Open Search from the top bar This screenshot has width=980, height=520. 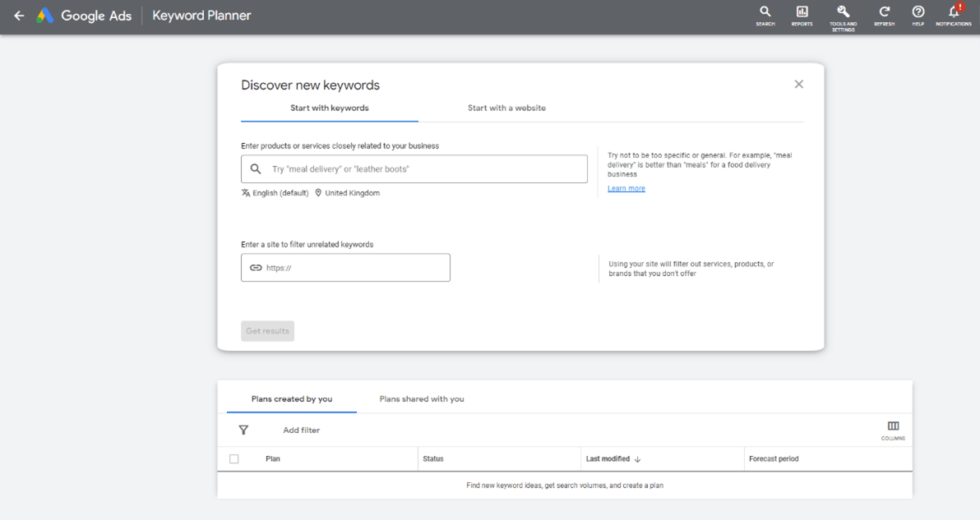tap(765, 16)
